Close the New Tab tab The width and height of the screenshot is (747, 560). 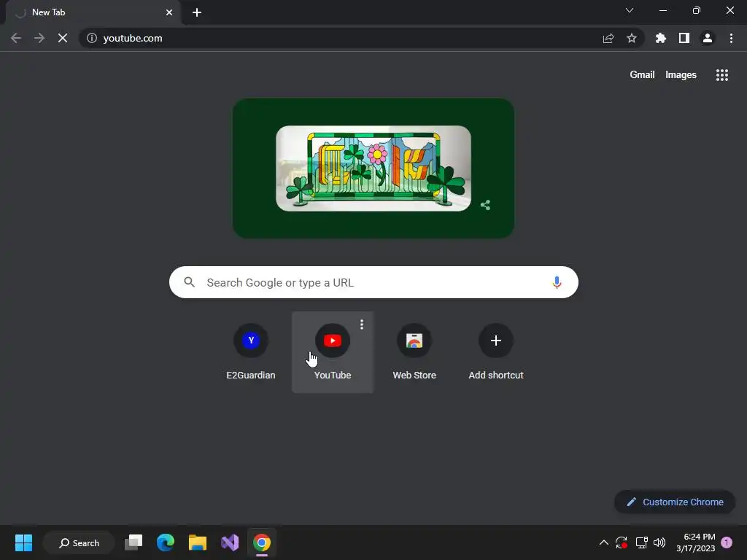[169, 12]
